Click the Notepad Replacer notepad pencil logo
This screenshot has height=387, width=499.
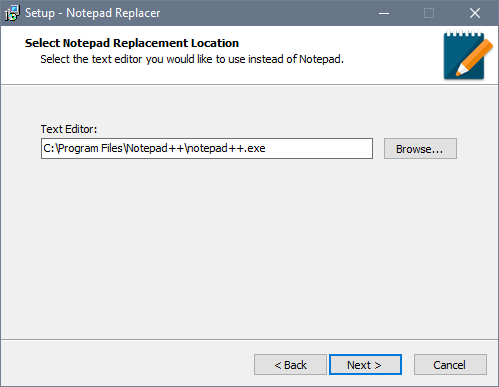[x=468, y=55]
